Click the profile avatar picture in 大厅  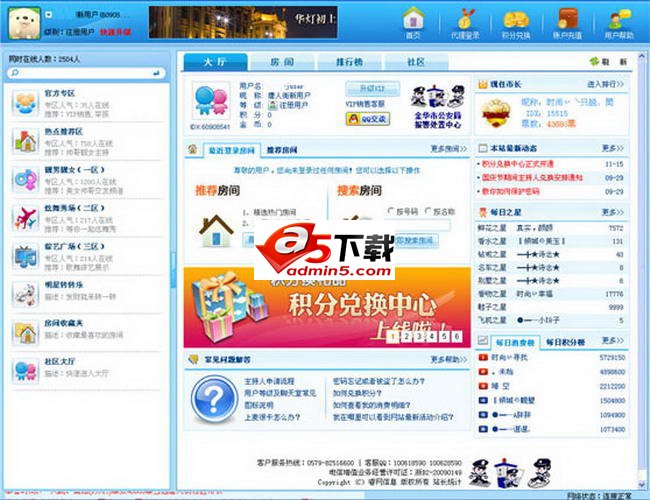coord(211,101)
